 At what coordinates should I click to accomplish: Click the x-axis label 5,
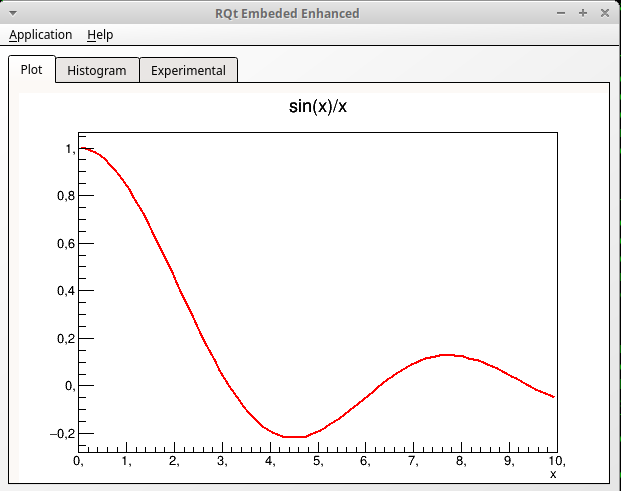click(x=318, y=461)
